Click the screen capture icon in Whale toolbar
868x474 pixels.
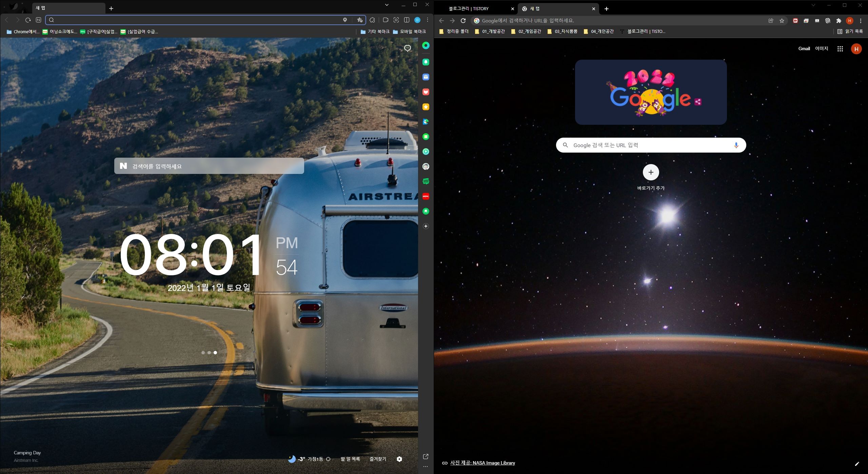pos(396,20)
